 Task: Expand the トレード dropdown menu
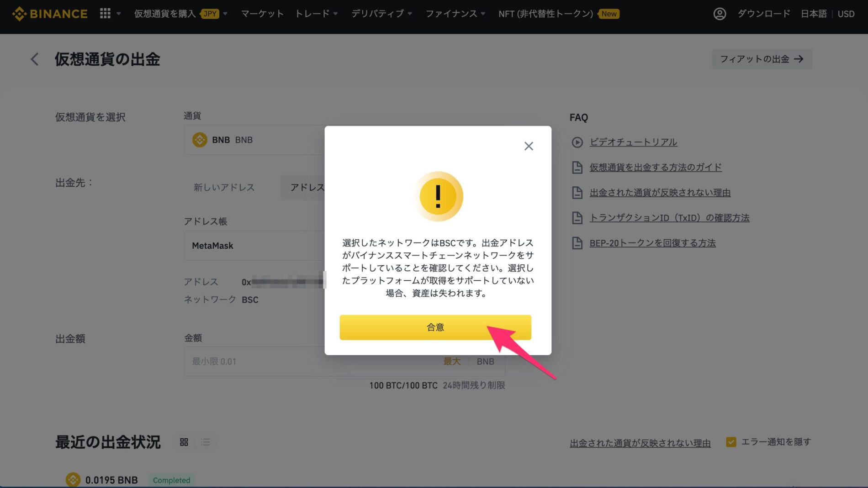coord(316,14)
